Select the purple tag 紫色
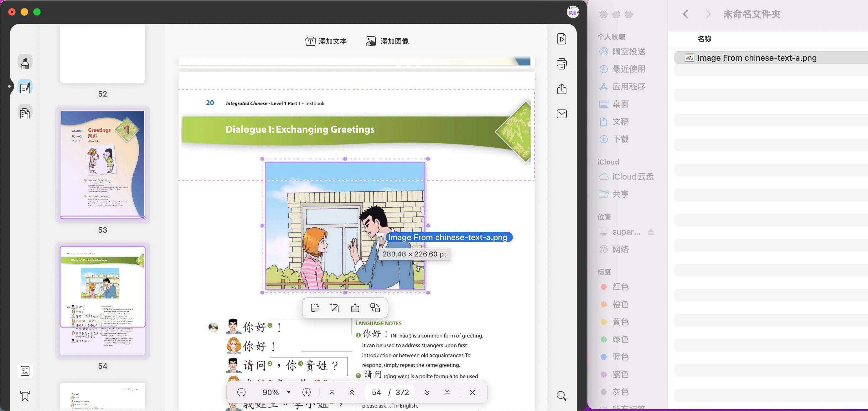Viewport: 868px width, 411px height. click(615, 374)
